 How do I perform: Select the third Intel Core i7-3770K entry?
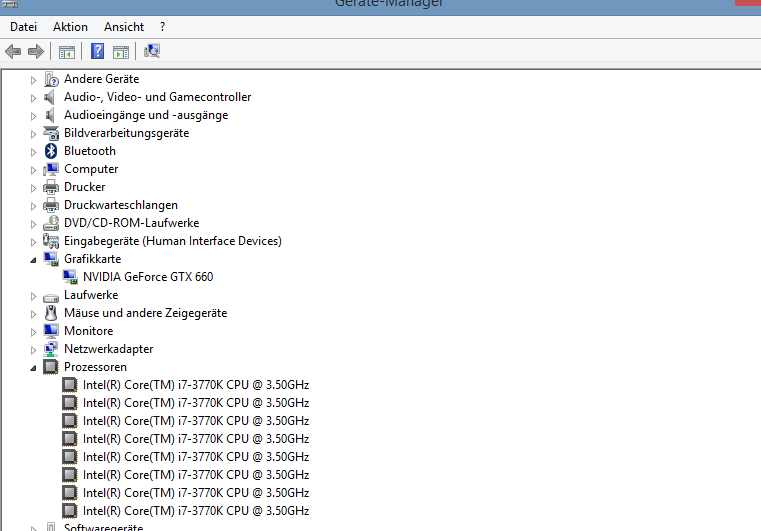196,421
